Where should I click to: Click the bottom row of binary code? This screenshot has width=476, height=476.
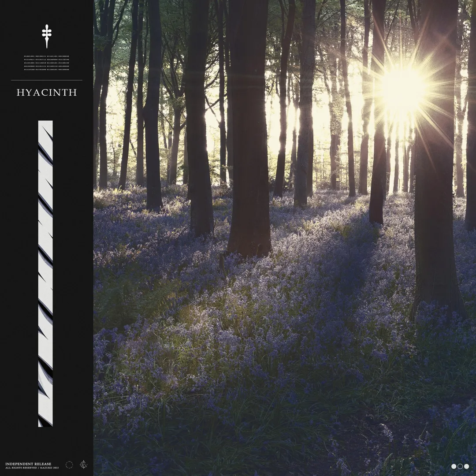pyautogui.click(x=46, y=69)
